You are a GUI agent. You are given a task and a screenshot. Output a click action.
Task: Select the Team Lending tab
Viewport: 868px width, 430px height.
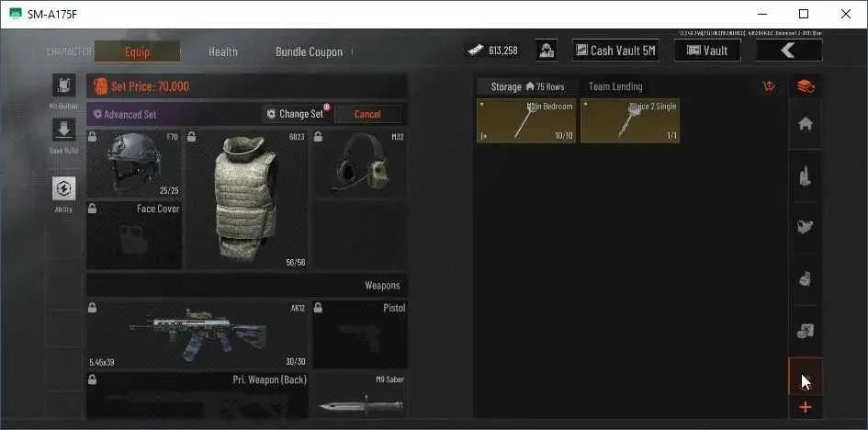[615, 87]
